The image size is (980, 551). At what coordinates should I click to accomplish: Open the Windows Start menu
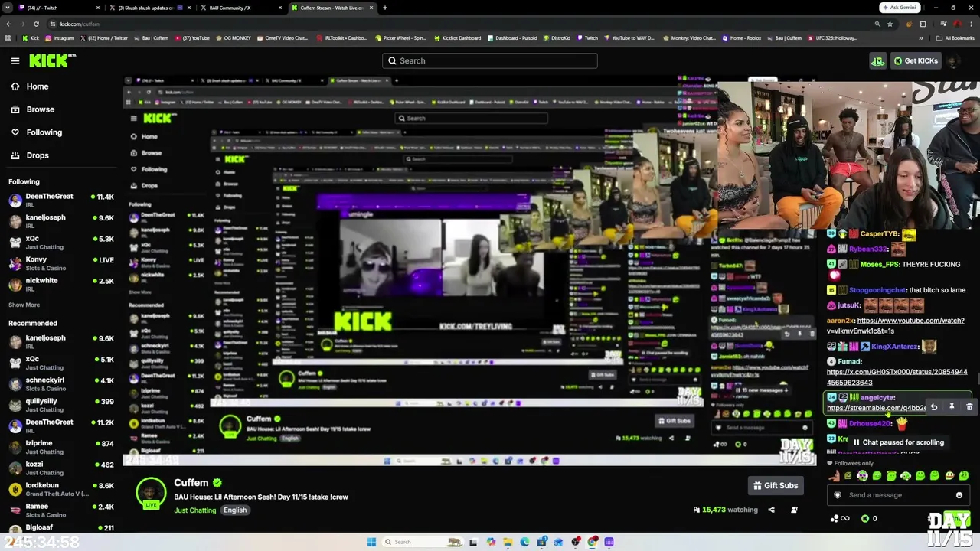click(371, 542)
